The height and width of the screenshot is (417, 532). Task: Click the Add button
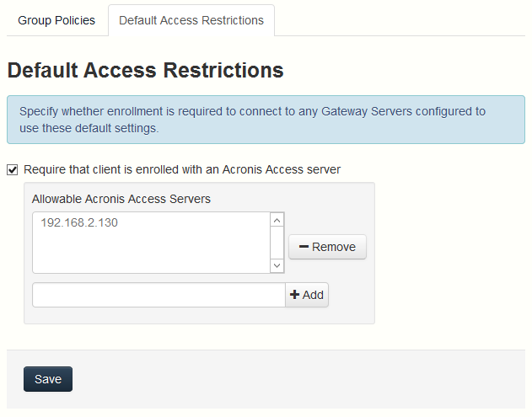tap(307, 295)
